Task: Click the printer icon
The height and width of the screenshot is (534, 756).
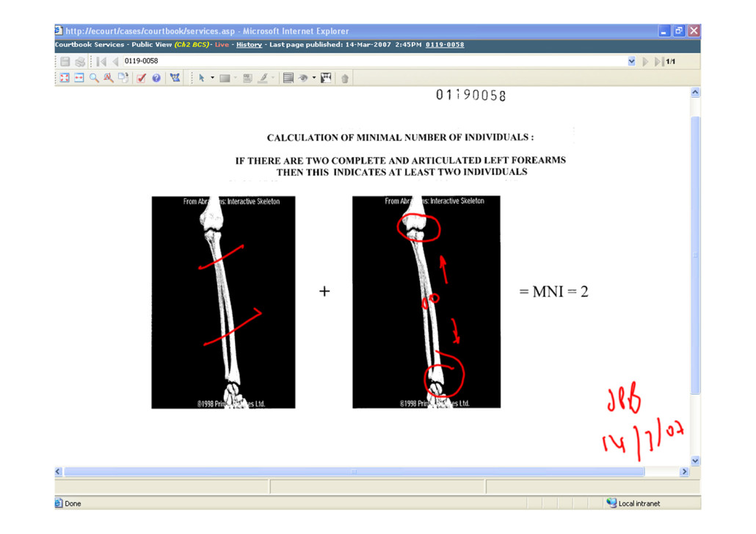Action: tap(80, 62)
